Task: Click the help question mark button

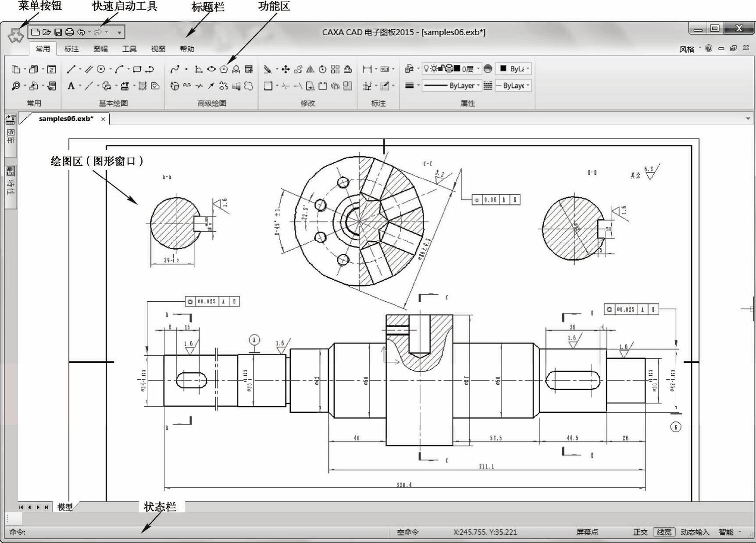Action: coord(709,48)
